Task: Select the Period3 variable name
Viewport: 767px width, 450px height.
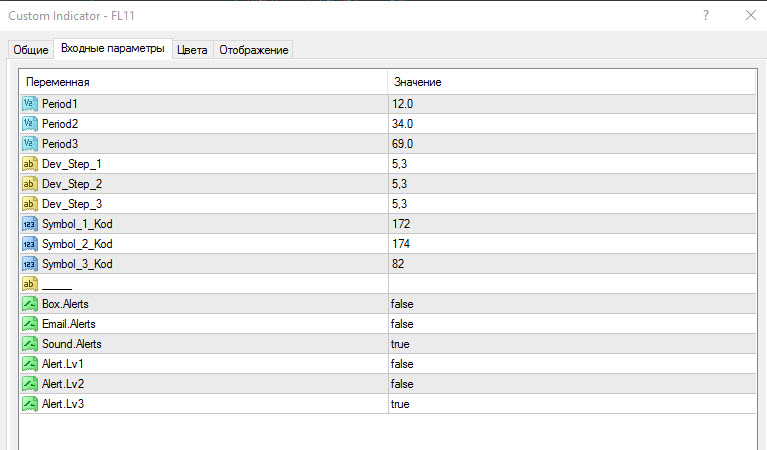Action: (x=60, y=144)
